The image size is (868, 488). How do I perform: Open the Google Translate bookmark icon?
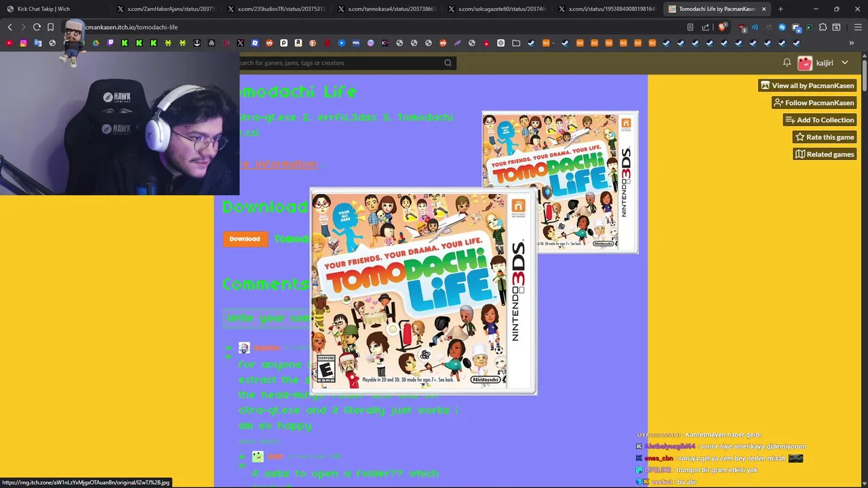coord(38,43)
